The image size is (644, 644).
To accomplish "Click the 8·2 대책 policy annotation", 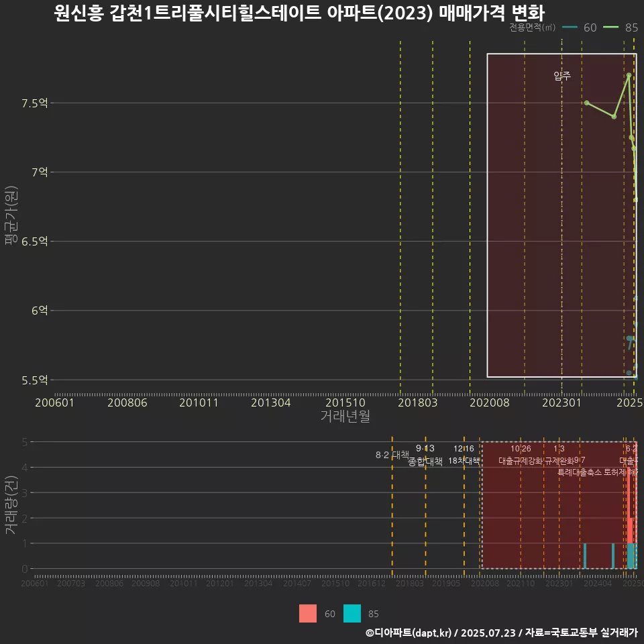I will tap(392, 455).
